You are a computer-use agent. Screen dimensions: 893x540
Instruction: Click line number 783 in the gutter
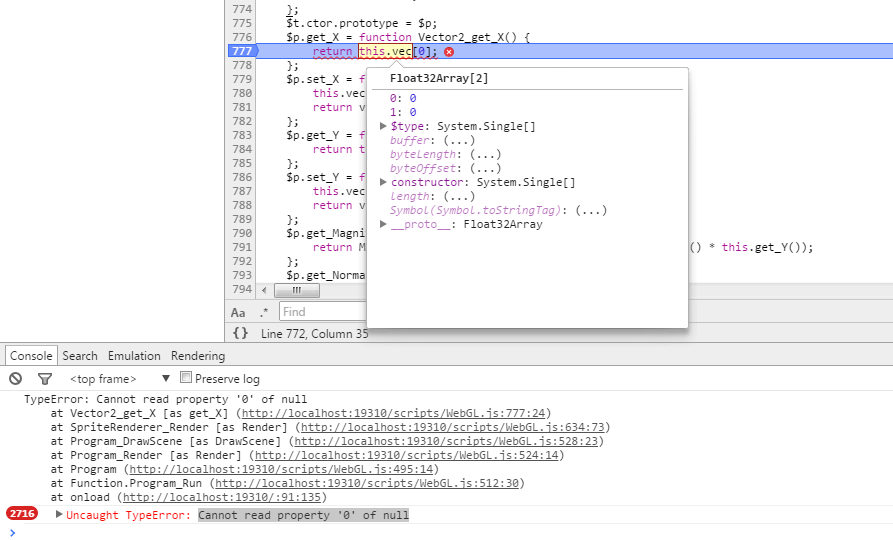(x=242, y=135)
